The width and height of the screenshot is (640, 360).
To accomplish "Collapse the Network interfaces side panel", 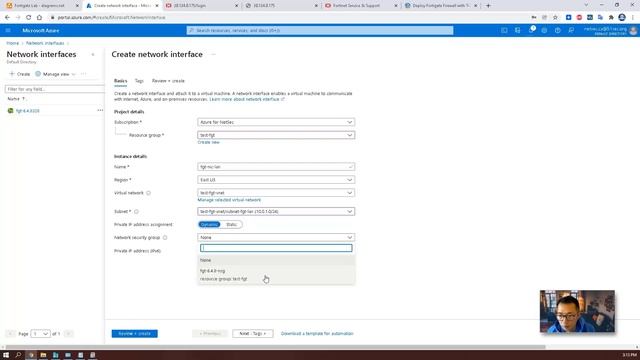I will click(93, 54).
